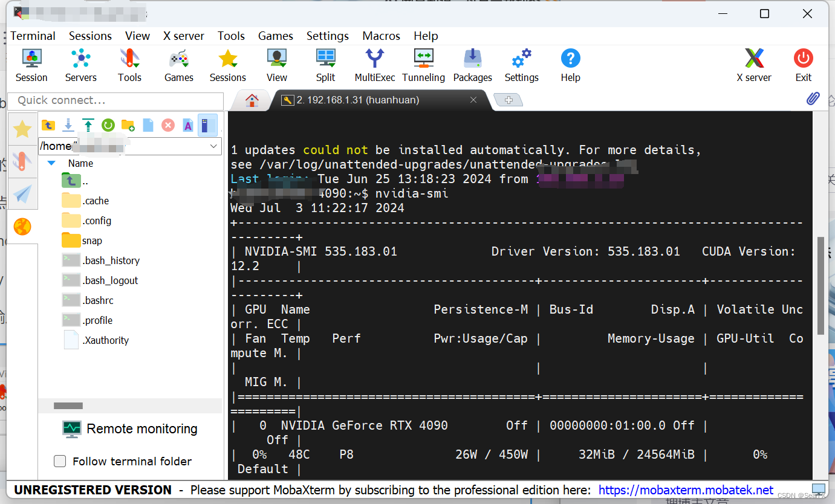Enable Follow terminal folder checkbox

pos(60,461)
